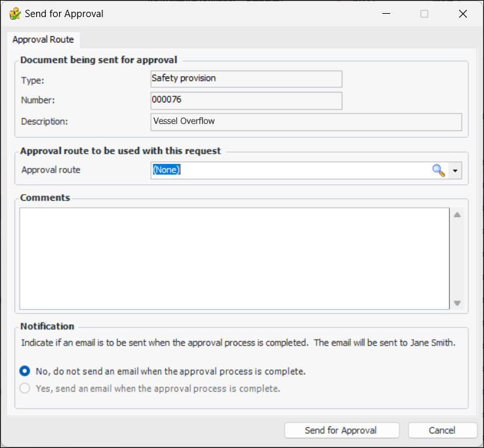Select 'No, do not send an email' option
Screen dimensions: 484x448
(x=25, y=371)
